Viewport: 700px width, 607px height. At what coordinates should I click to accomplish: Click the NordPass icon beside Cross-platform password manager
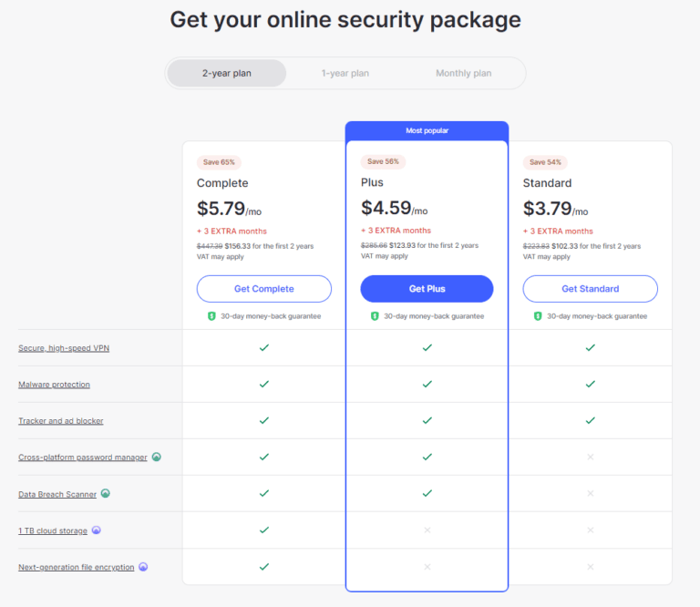pos(157,457)
